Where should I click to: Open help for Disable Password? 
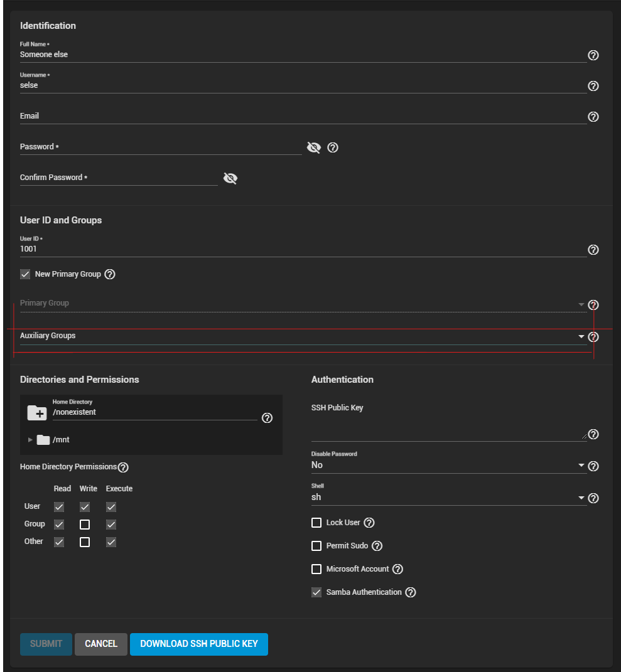pos(593,466)
